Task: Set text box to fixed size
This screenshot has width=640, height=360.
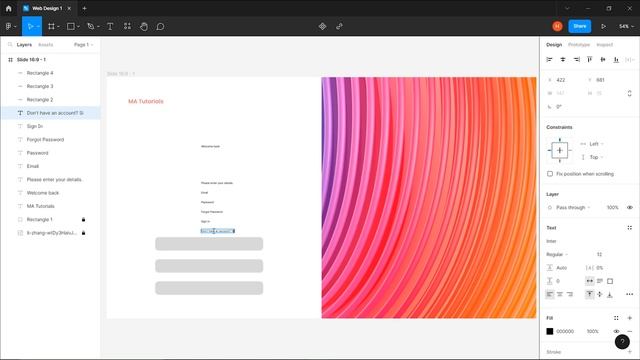Action: [610, 281]
